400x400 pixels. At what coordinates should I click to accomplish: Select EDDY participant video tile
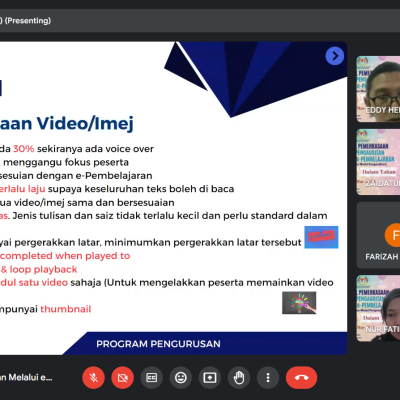[x=378, y=89]
